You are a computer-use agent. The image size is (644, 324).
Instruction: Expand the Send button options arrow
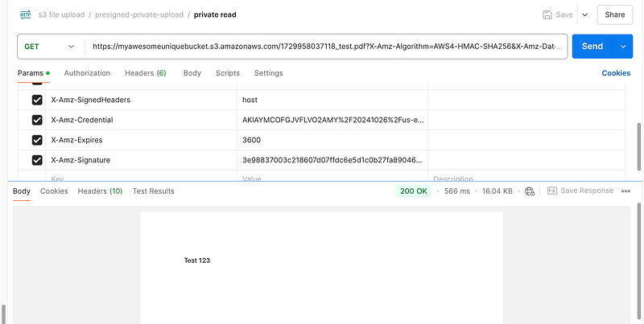point(623,47)
